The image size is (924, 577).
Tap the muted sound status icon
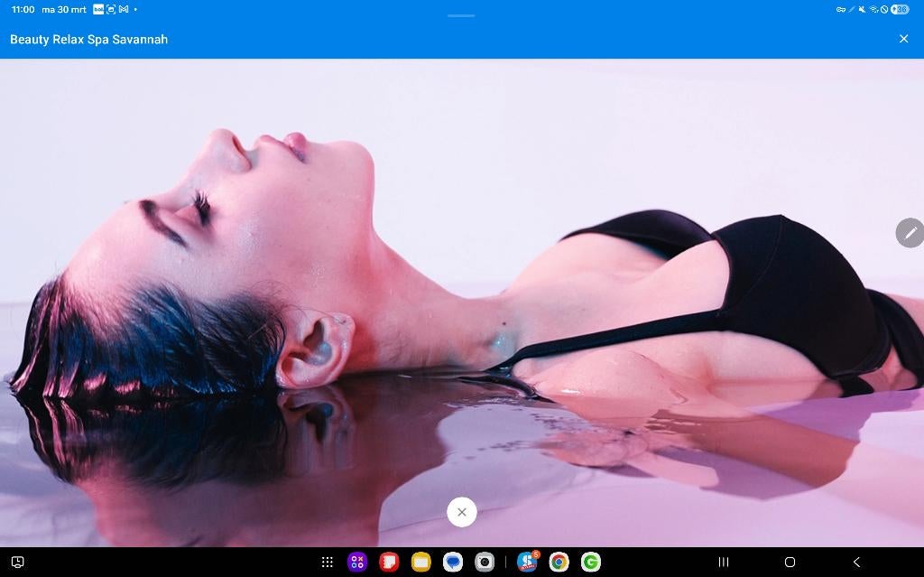tap(862, 9)
